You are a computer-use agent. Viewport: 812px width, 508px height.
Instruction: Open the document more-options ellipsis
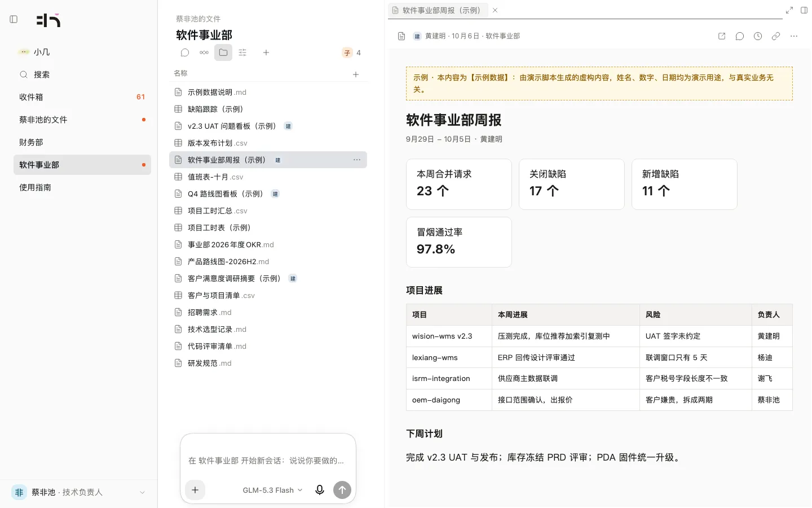pos(794,36)
